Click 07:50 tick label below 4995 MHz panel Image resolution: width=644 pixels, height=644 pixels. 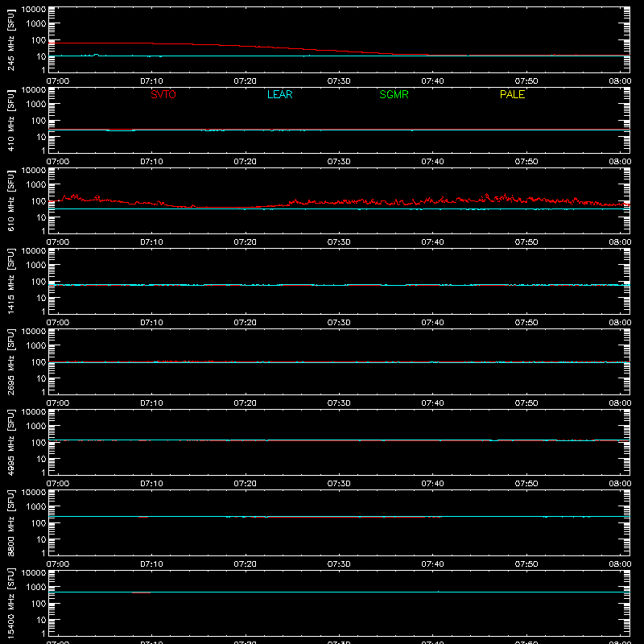point(526,484)
